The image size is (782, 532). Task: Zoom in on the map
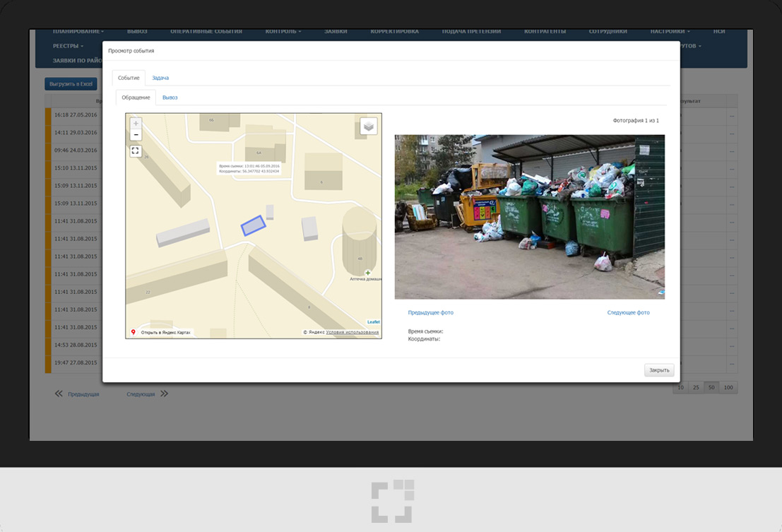click(136, 123)
